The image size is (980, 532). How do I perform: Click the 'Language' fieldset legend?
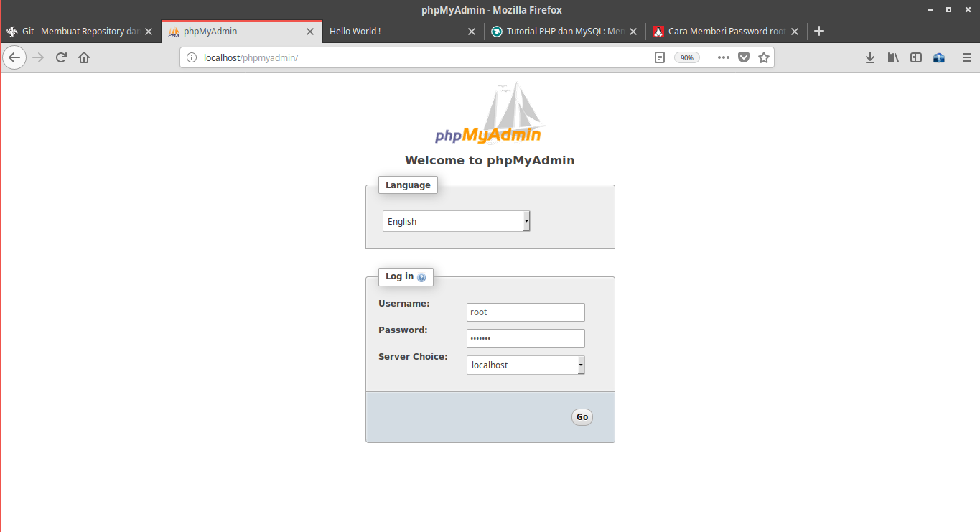(x=408, y=185)
